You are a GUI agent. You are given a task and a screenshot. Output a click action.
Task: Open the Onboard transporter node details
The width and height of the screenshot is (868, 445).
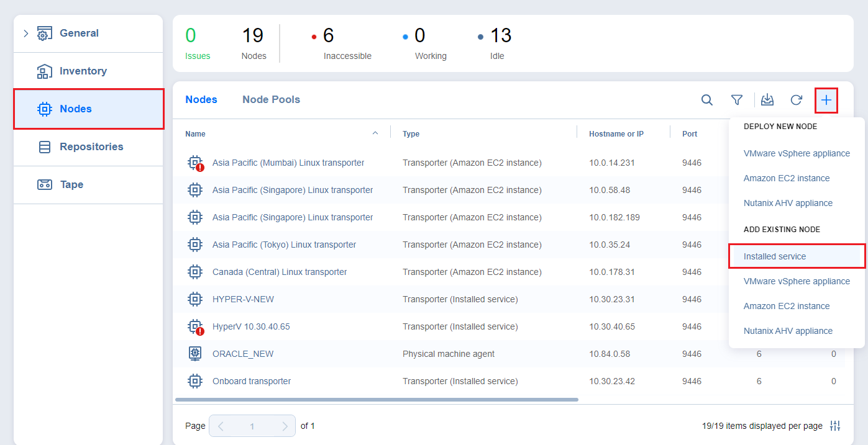pyautogui.click(x=251, y=380)
